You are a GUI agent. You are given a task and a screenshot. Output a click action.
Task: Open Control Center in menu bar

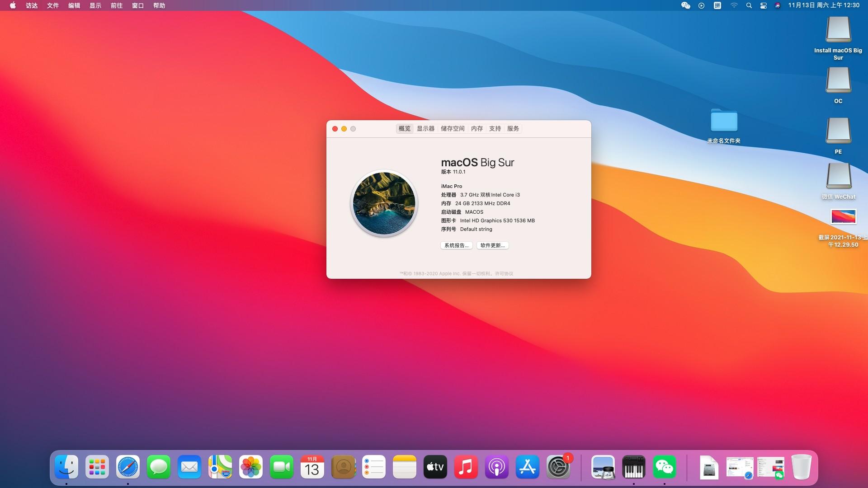coord(764,5)
